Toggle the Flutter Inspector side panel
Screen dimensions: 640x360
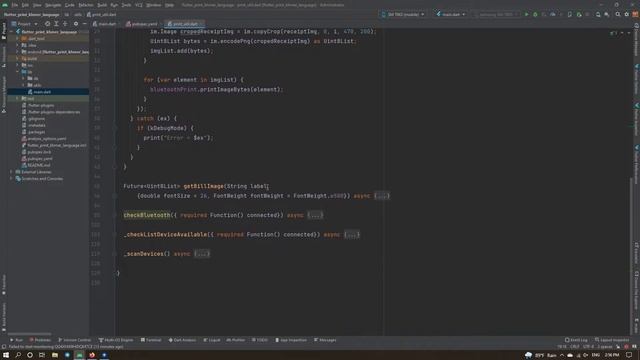[636, 120]
